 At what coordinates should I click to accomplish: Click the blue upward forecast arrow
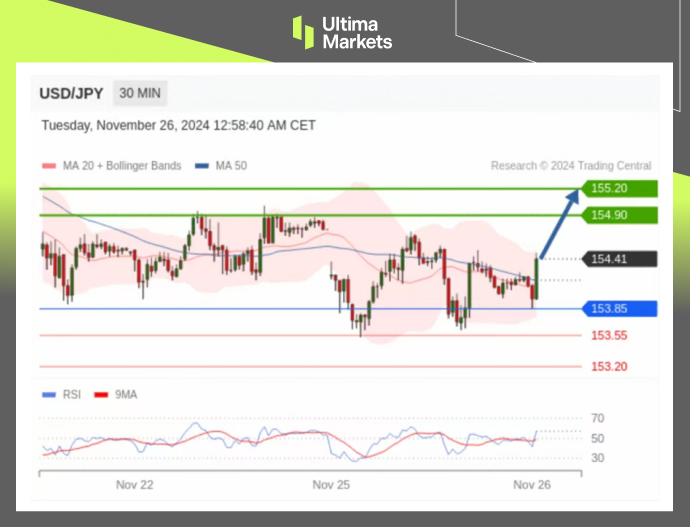click(558, 223)
